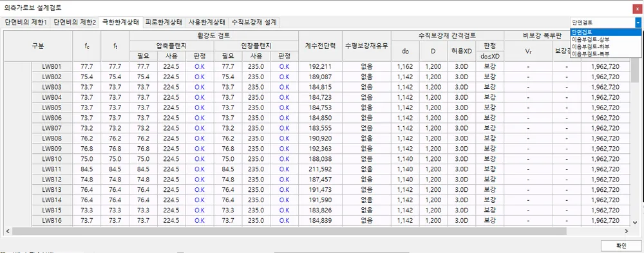Screen dimensions: 644x253
Task: Select row LWB10 label
Action: 52,158
